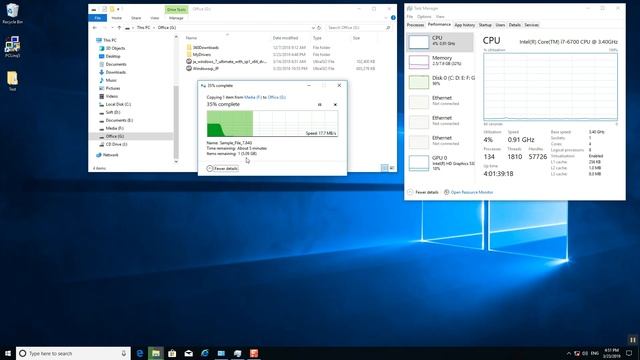640x360 pixels.
Task: Switch to the Services tab
Action: pyautogui.click(x=531, y=25)
